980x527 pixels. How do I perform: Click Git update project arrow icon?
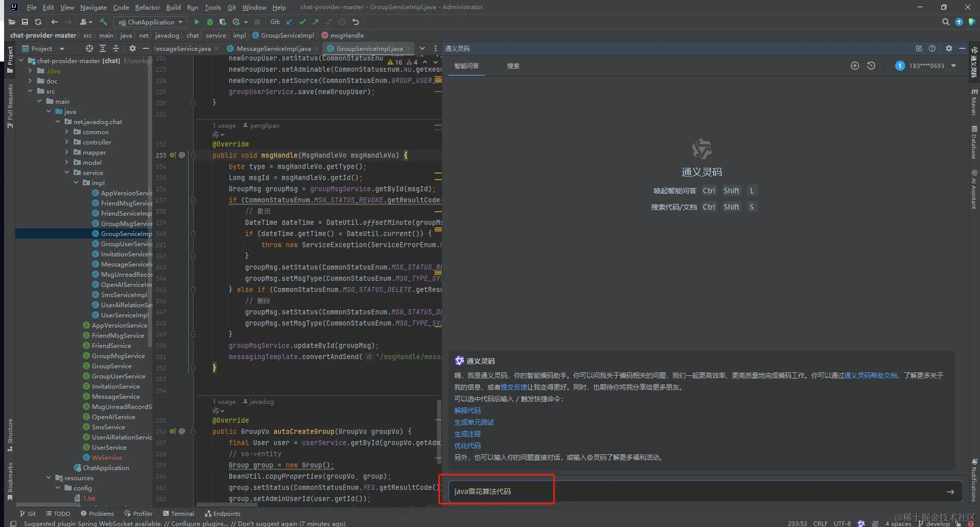coord(289,22)
